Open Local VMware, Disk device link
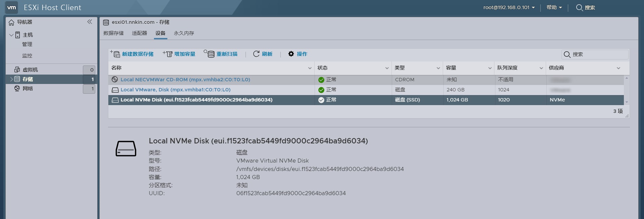This screenshot has height=219, width=644. tap(175, 90)
